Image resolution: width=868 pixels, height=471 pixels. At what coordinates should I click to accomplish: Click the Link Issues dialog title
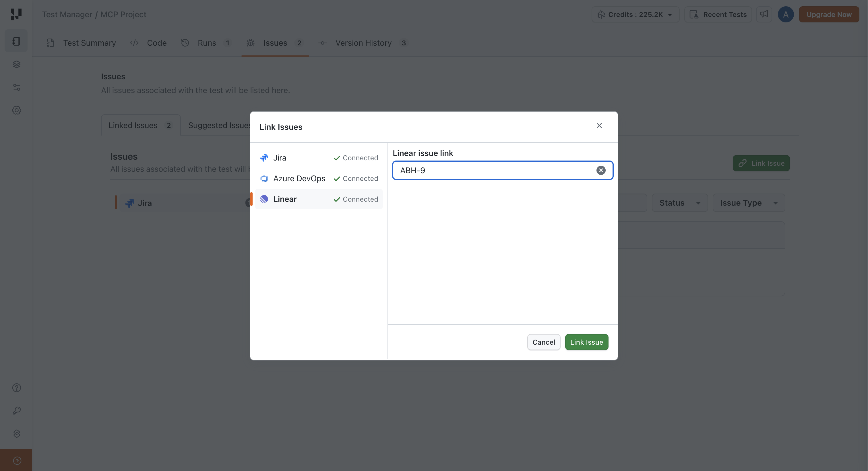(281, 127)
